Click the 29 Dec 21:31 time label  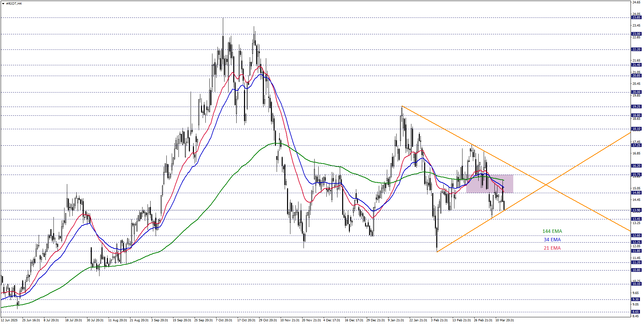point(375,320)
